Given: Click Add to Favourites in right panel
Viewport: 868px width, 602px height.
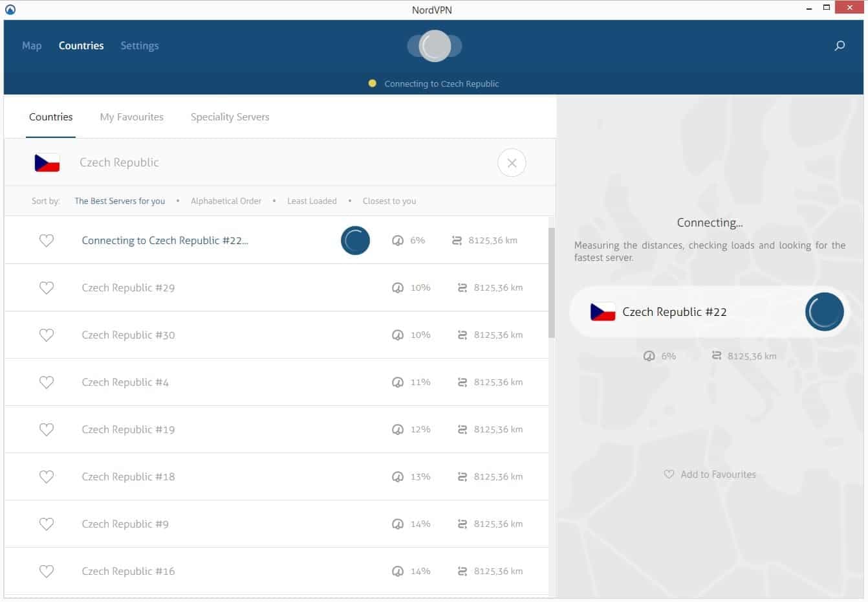Looking at the screenshot, I should pyautogui.click(x=710, y=474).
